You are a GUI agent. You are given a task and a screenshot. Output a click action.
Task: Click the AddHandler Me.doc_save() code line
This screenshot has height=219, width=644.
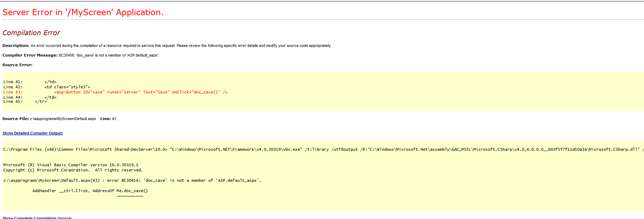click(90, 191)
